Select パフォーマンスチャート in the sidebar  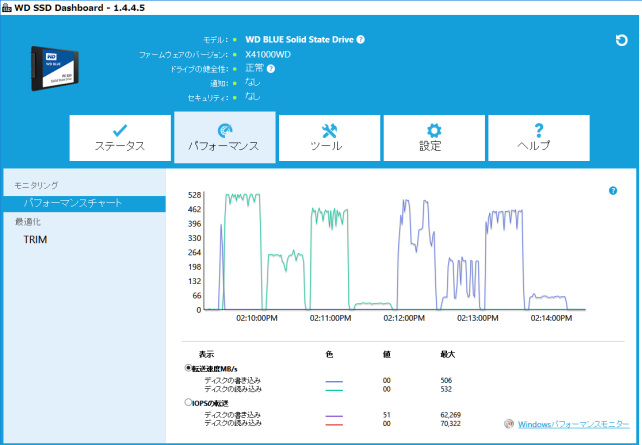84,203
